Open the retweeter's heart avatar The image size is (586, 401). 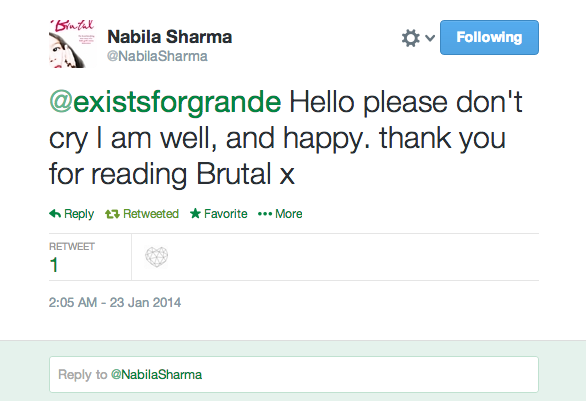point(157,257)
